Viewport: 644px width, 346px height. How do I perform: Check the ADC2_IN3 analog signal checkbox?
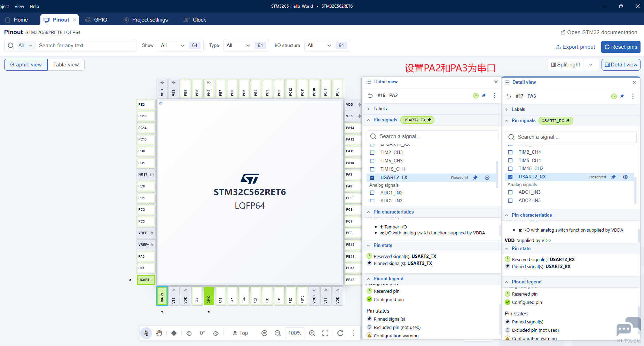[510, 200]
